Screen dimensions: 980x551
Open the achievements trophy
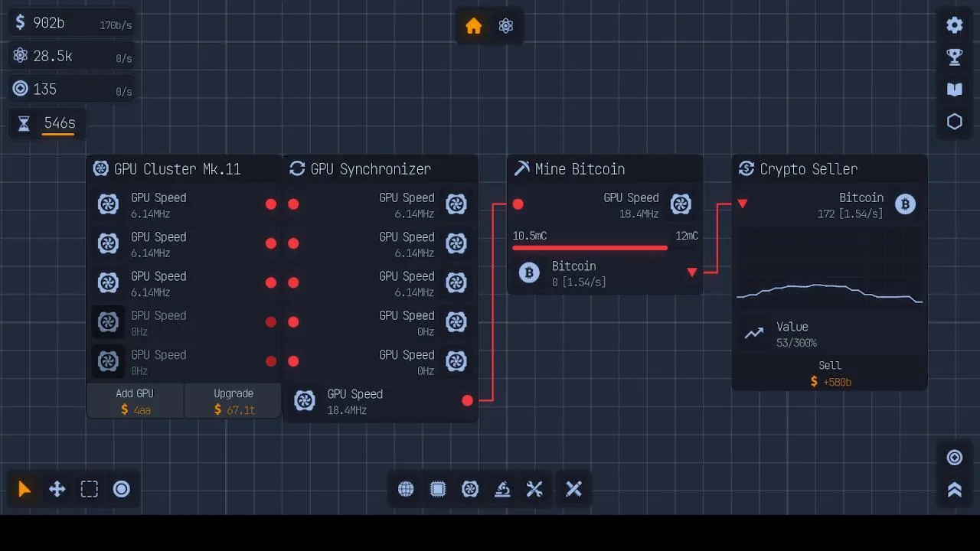955,57
